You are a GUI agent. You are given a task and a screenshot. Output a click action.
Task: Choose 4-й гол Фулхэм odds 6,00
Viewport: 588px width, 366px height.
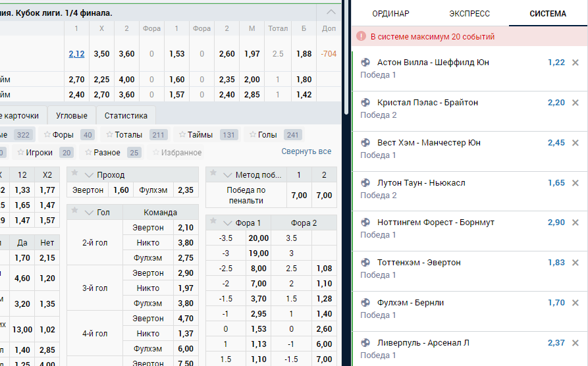point(186,348)
